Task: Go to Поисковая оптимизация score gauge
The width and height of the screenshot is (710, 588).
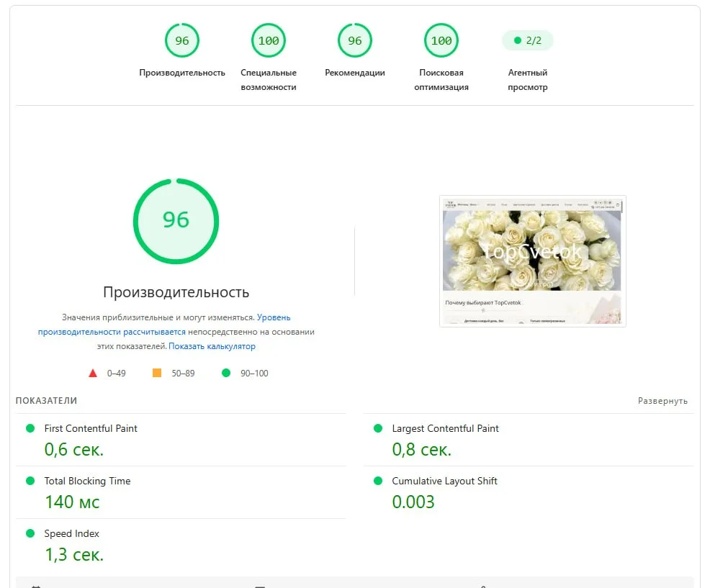Action: 441,40
